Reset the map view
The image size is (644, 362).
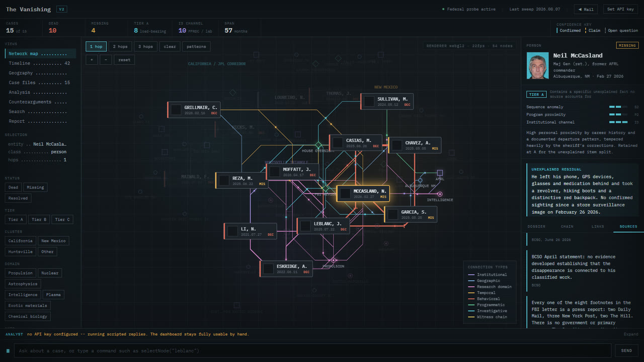124,60
